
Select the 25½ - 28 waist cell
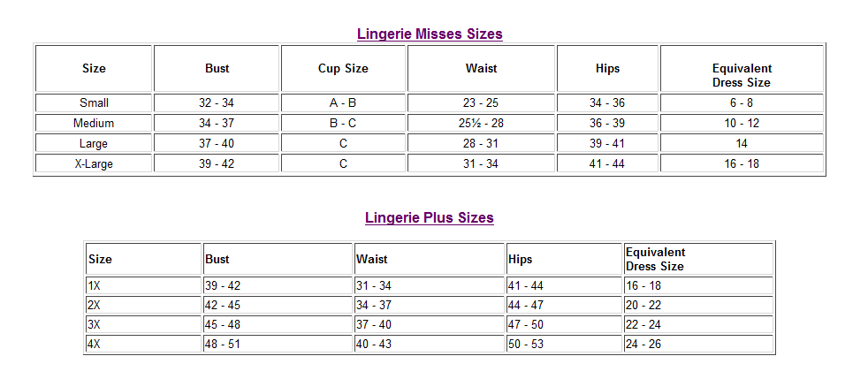[481, 123]
